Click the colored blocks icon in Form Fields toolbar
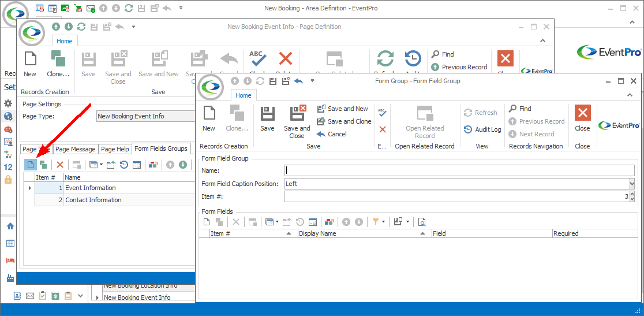644x316 pixels. pos(329,222)
